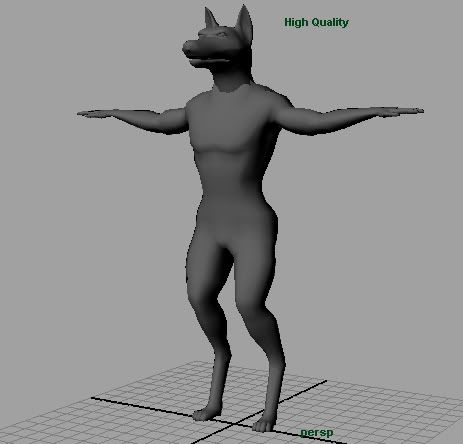Select the character's abdomen

pos(233,178)
